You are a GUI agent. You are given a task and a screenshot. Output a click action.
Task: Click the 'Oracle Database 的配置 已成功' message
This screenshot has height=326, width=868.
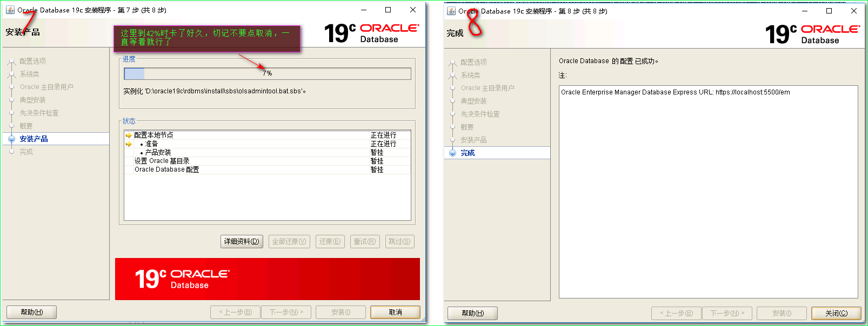pyautogui.click(x=609, y=61)
